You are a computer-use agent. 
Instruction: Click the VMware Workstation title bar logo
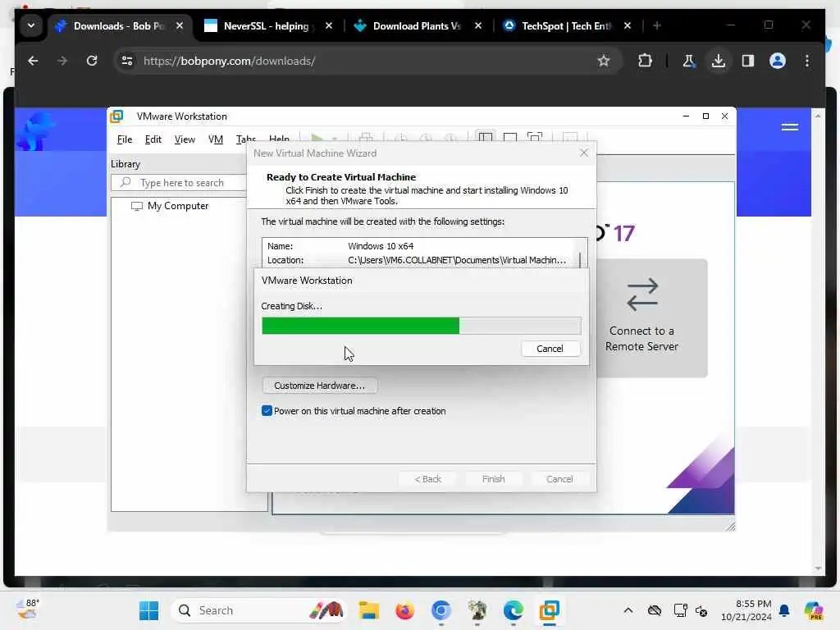[116, 116]
